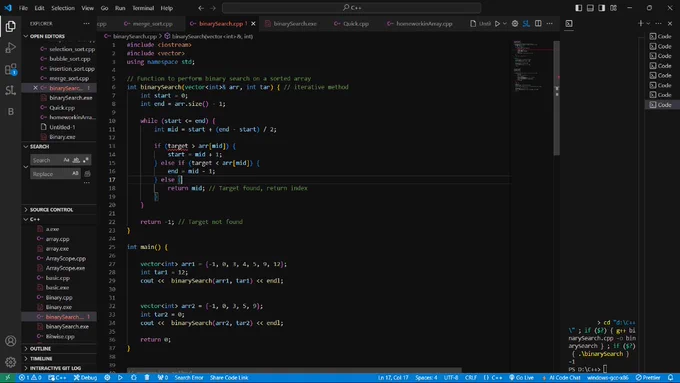Close binarySearch.cpp in Open Editors list
Viewport: 680px width, 383px height.
pyautogui.click(x=35, y=88)
